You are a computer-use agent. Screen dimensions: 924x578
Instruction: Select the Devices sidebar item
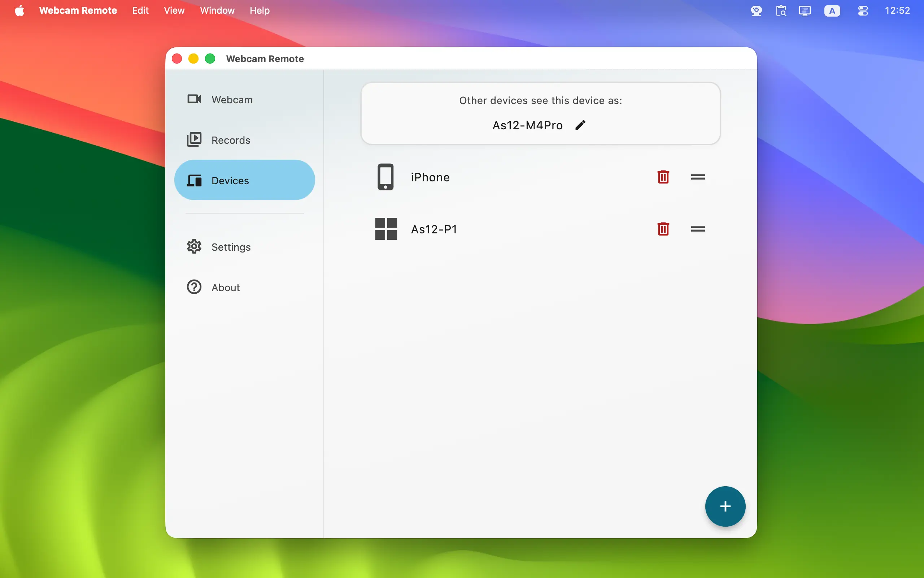click(244, 180)
